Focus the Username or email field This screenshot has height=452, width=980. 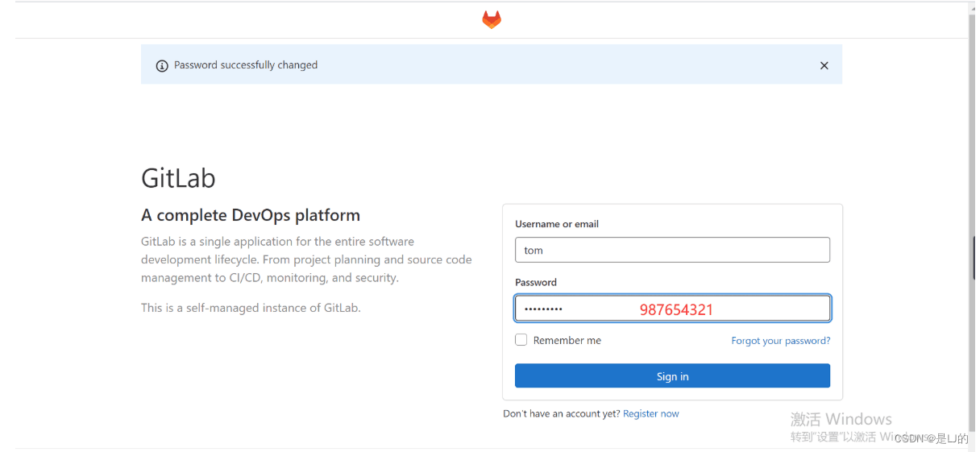pyautogui.click(x=672, y=250)
